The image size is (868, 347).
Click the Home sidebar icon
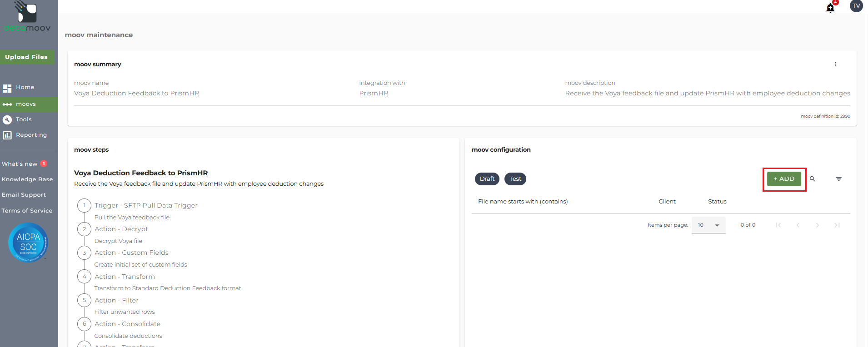click(x=7, y=88)
